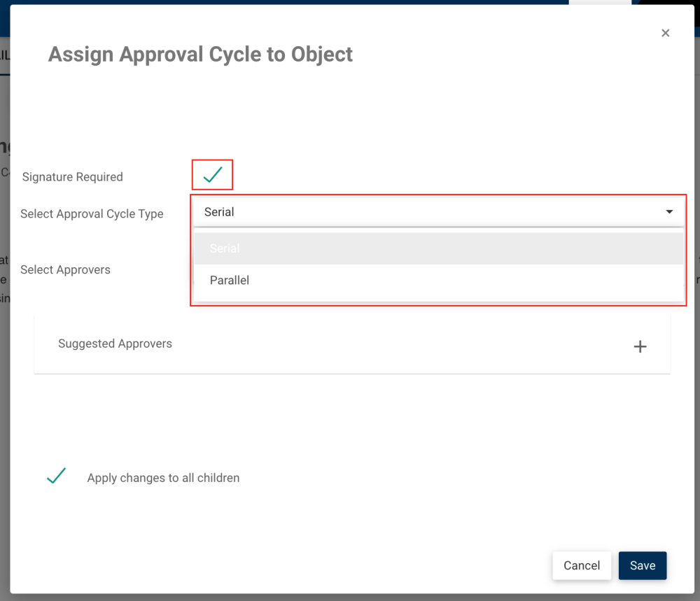
Task: Click the Assign Approval Cycle to Object title
Action: 200,55
